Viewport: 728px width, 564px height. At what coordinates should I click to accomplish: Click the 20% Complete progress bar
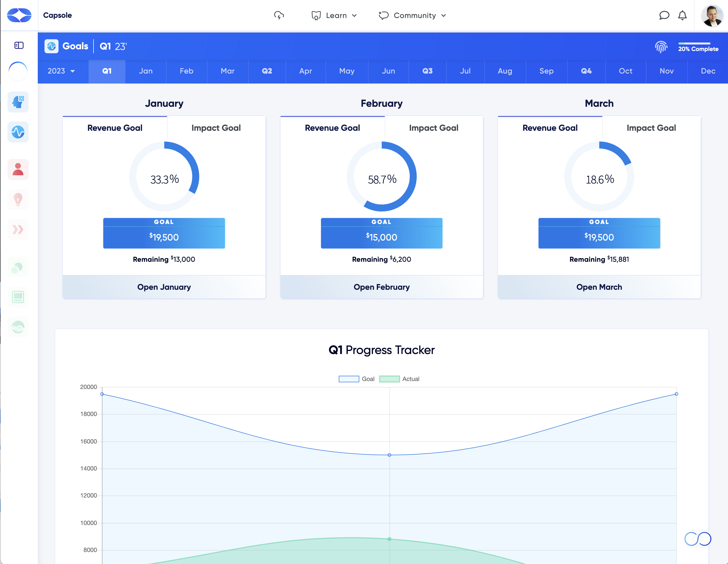coord(694,43)
